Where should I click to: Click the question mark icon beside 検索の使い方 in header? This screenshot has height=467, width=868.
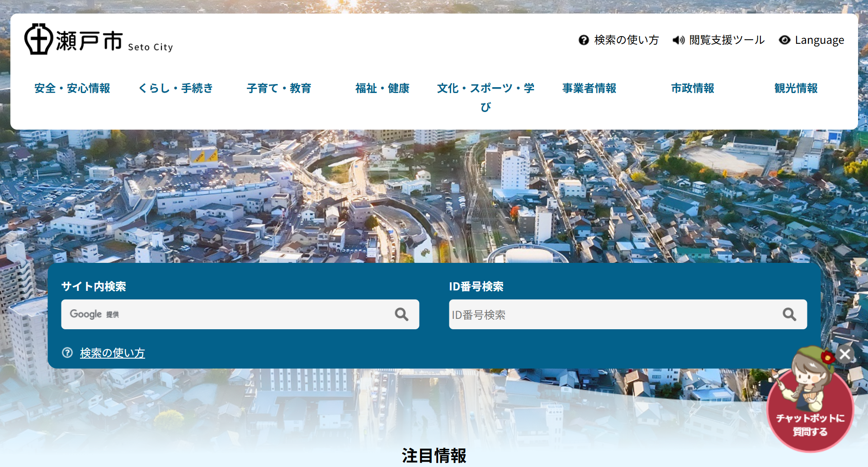(584, 40)
